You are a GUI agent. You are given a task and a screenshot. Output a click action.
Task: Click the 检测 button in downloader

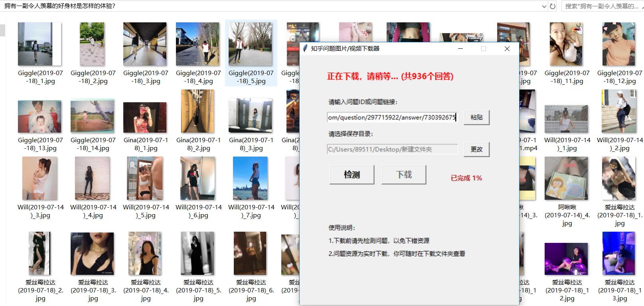coord(352,175)
